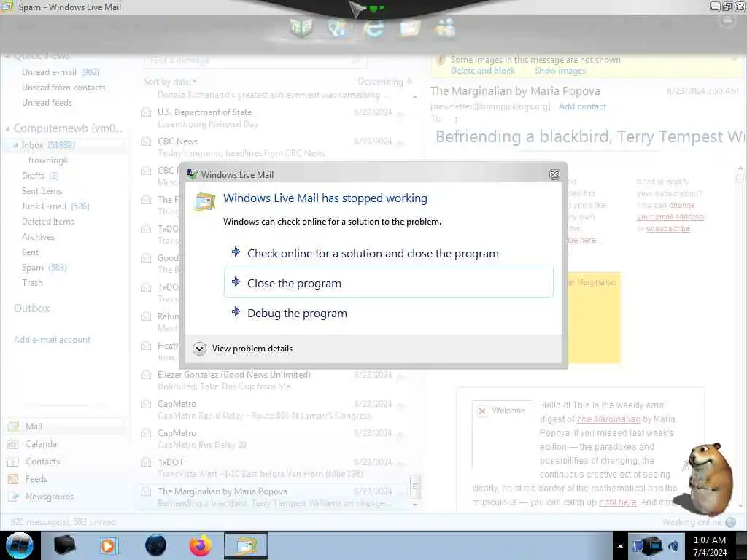The image size is (747, 560).
Task: Click arrow icon beside Check online for a solution
Action: pyautogui.click(x=236, y=252)
